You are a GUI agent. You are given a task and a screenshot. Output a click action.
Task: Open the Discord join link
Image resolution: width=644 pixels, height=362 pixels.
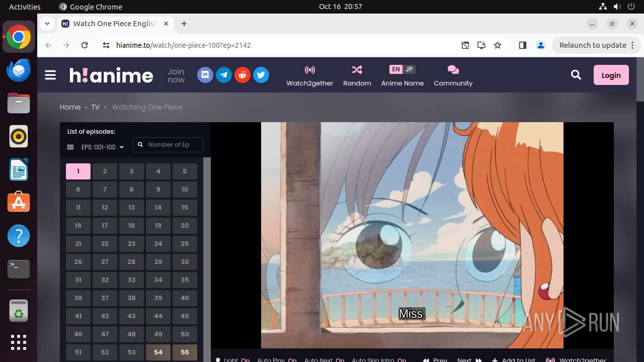205,75
